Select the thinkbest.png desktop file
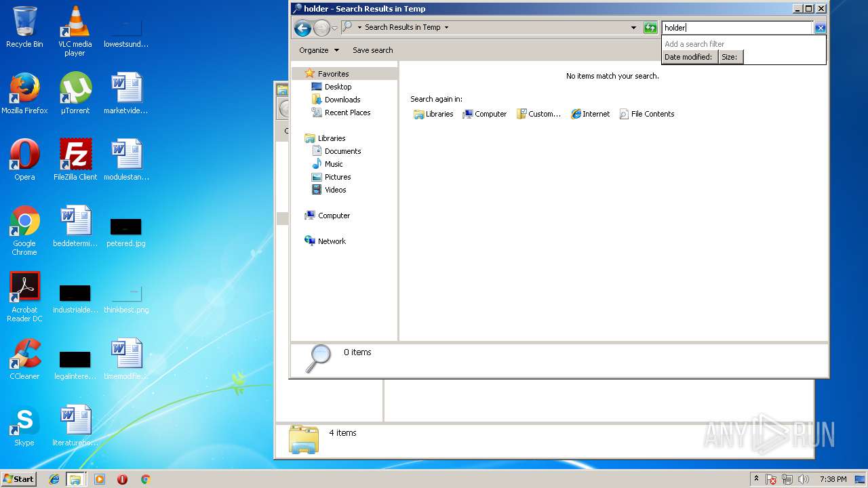This screenshot has width=868, height=488. [125, 298]
